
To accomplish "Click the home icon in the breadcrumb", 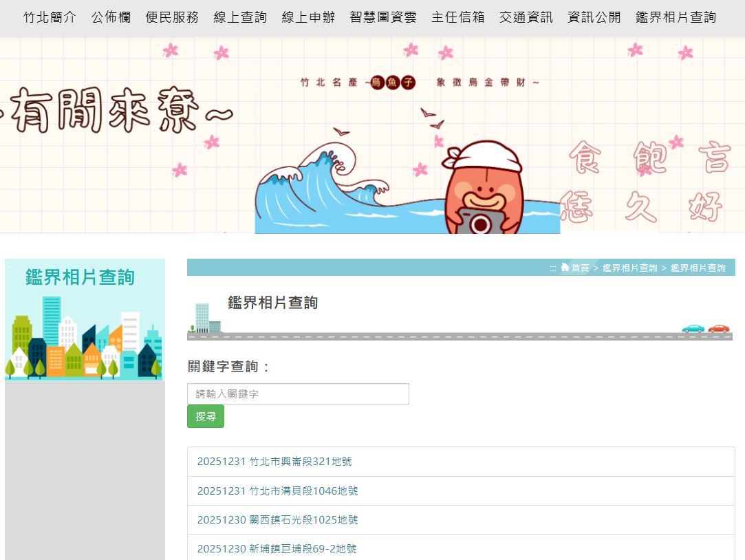I will [565, 268].
